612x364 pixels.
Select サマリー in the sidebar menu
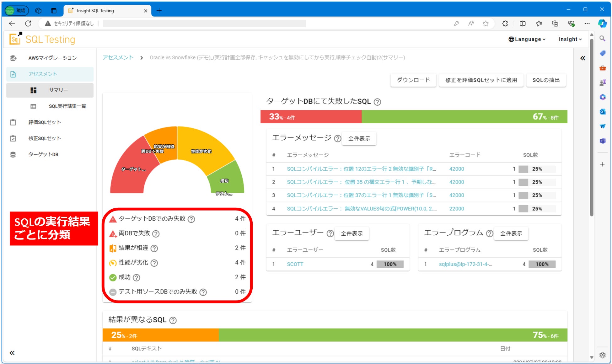[58, 90]
